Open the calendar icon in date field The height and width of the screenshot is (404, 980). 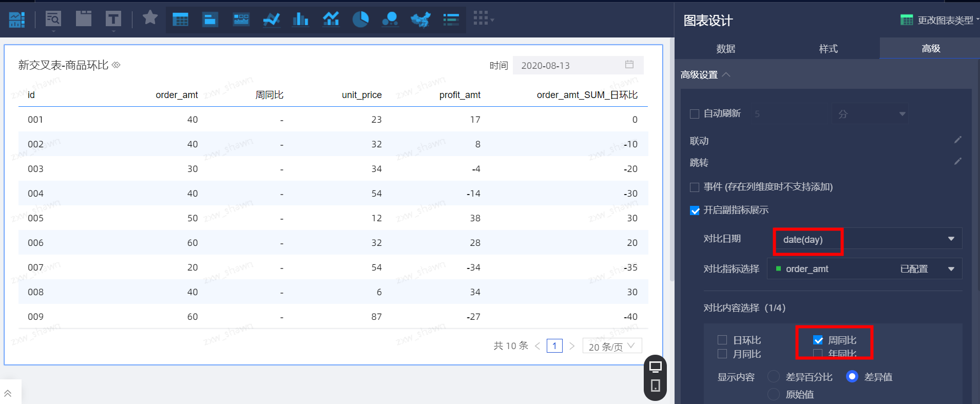629,65
